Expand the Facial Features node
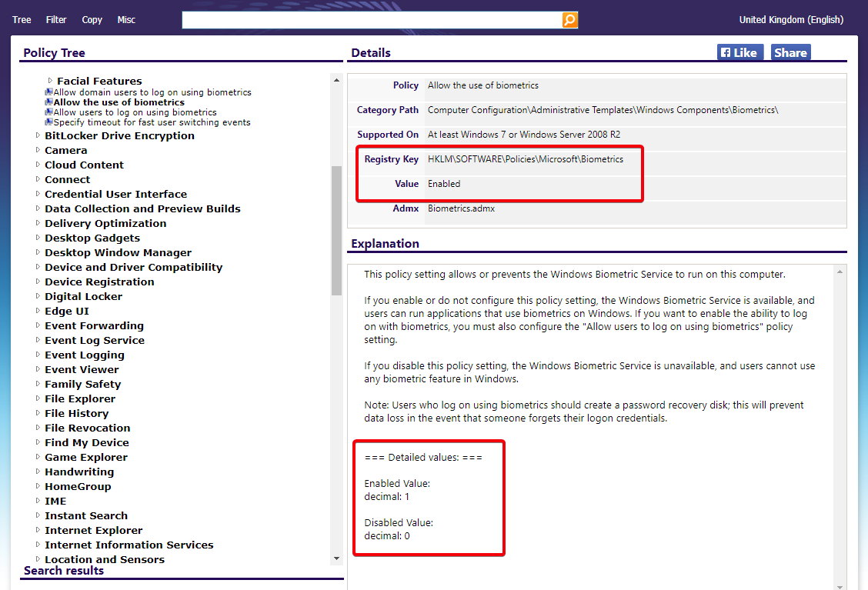 point(50,80)
